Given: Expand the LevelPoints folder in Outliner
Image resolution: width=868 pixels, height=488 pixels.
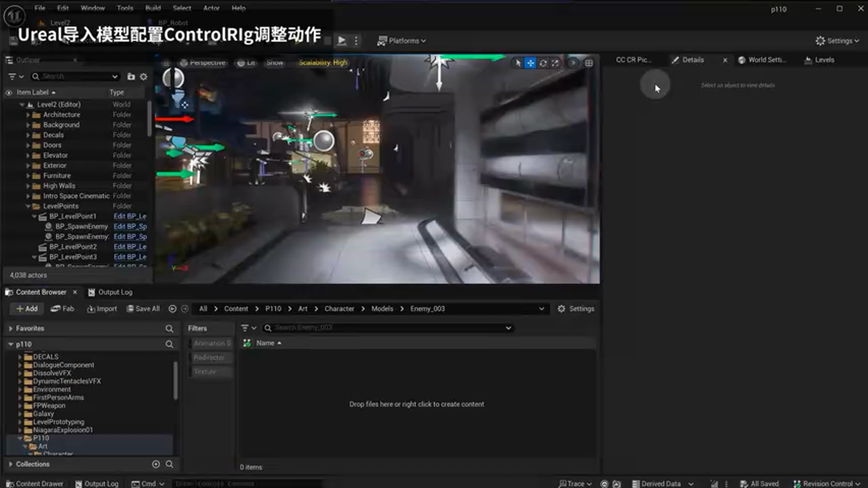Looking at the screenshot, I should click(28, 205).
